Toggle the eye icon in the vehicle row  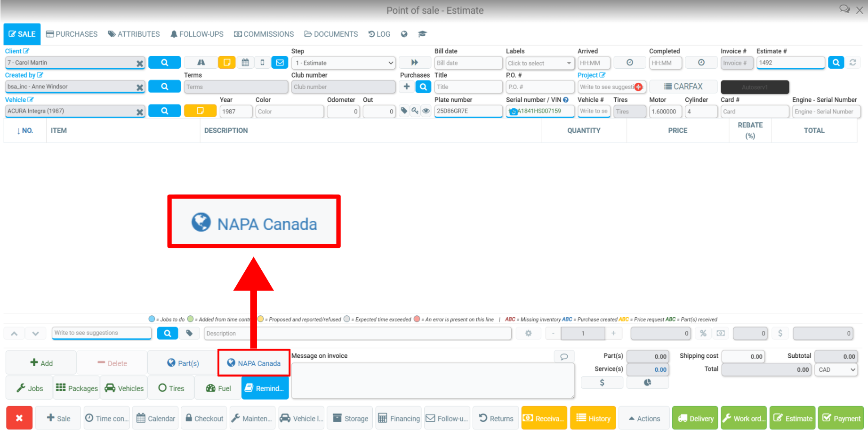(x=426, y=111)
